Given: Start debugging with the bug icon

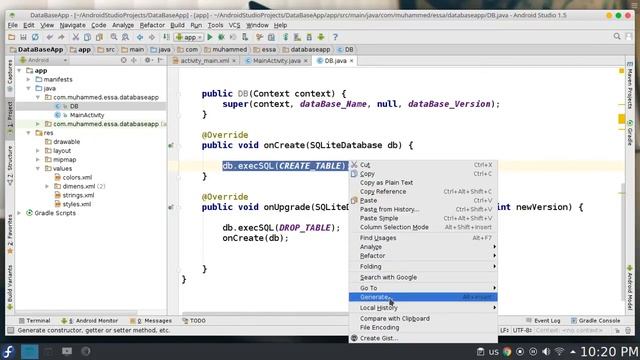Looking at the screenshot, I should click(x=221, y=37).
